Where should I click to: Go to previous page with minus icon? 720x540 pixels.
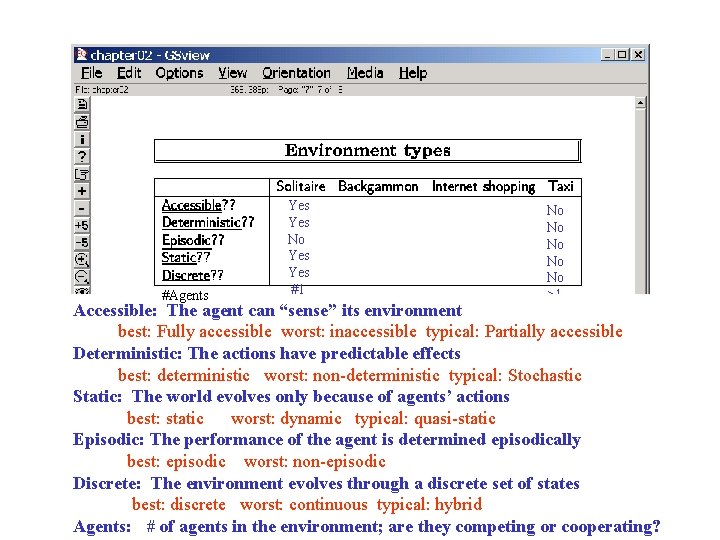82,208
